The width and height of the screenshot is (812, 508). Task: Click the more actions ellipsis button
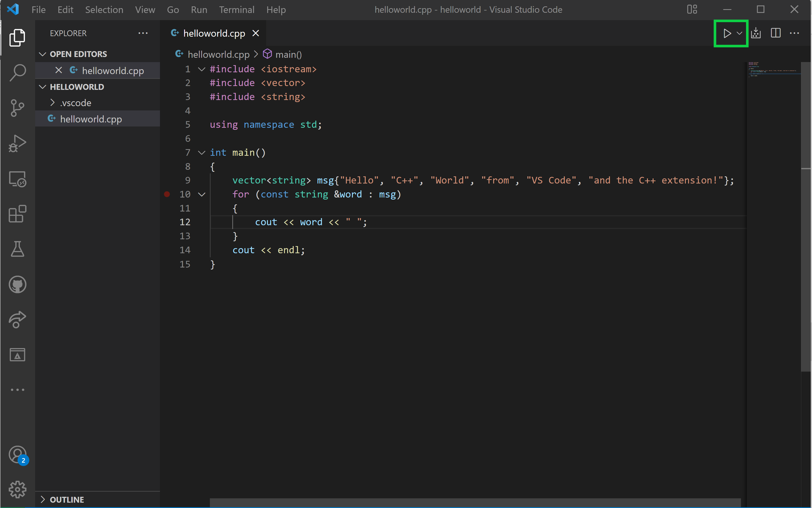pos(794,33)
